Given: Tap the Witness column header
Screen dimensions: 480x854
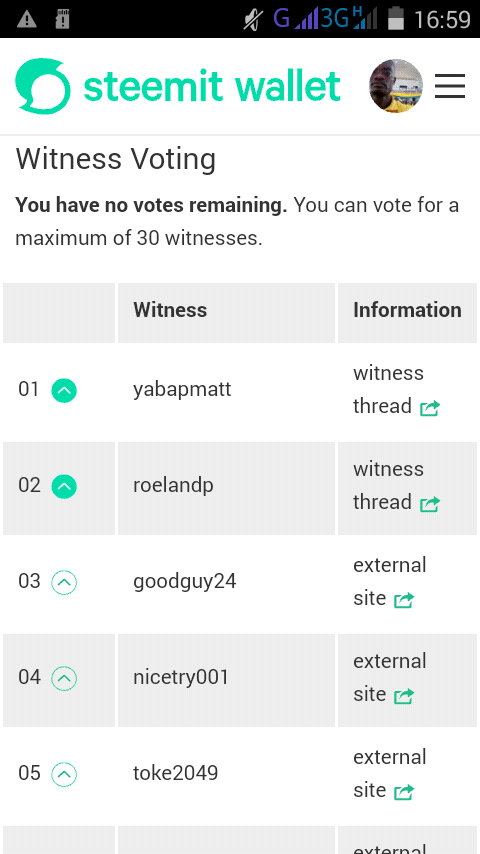Looking at the screenshot, I should (170, 310).
